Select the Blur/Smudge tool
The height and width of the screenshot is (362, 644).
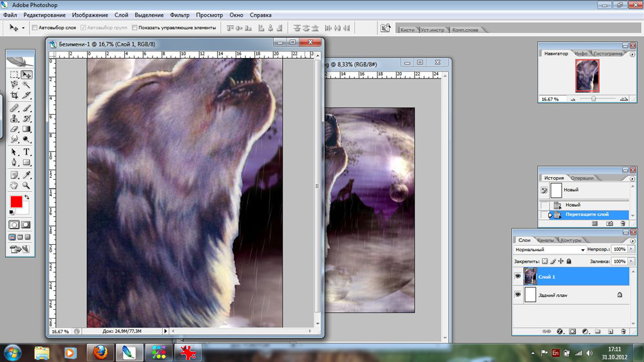(14, 139)
